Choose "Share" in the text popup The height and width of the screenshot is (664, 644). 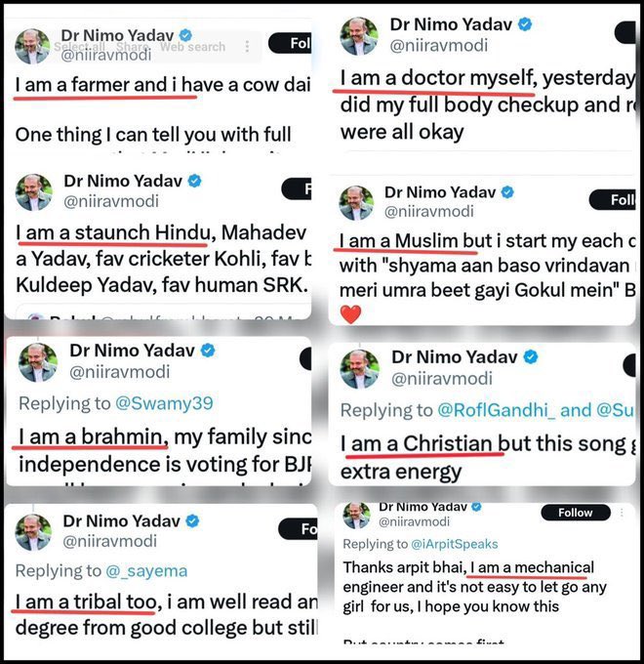point(133,47)
